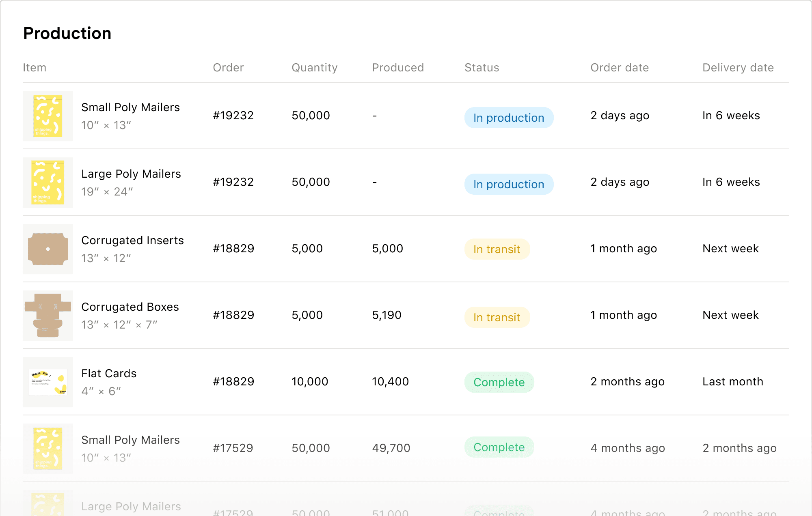Sort by the Produced column header
Image resolution: width=812 pixels, height=516 pixels.
[398, 67]
